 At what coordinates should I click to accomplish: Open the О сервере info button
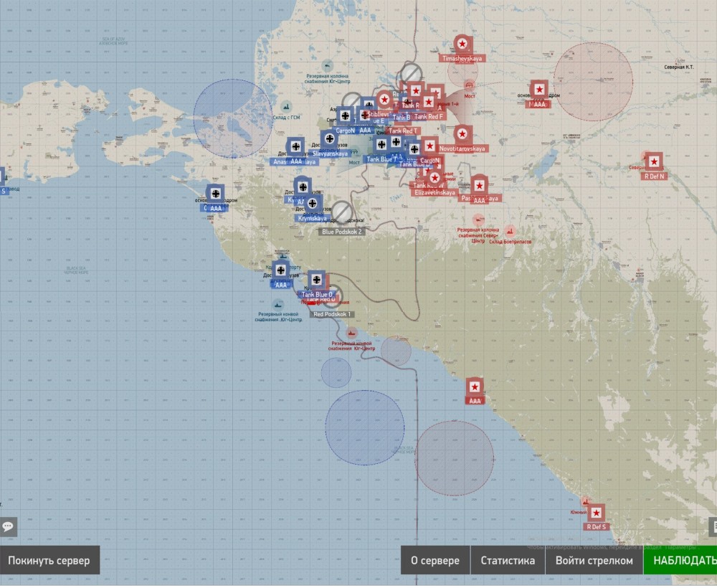(435, 561)
